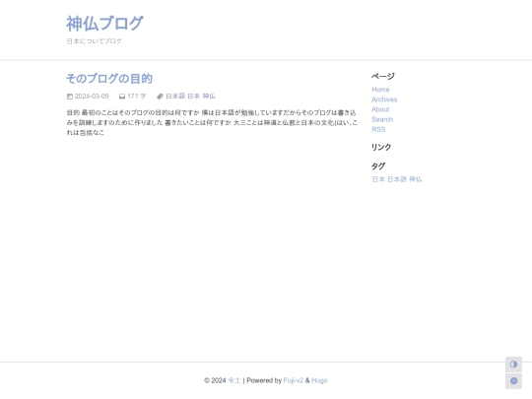Open the Fuji-v2 theme link
The image size is (532, 399).
(x=294, y=380)
